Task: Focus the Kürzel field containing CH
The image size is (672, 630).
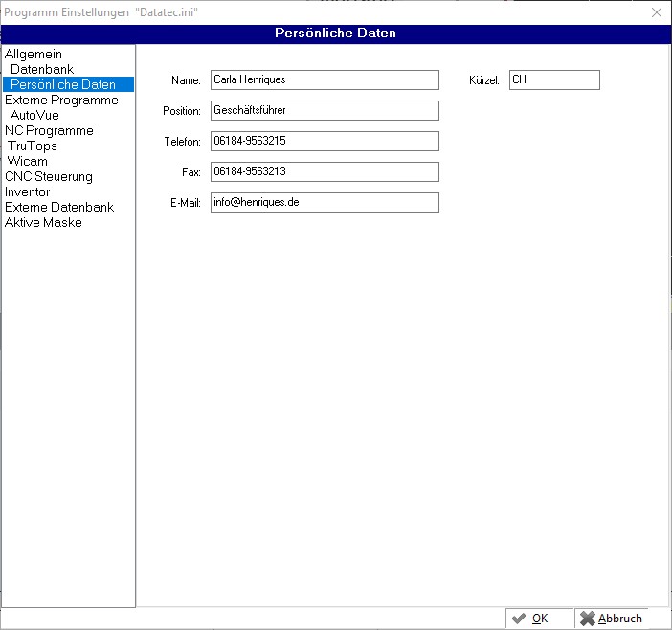Action: tap(554, 80)
